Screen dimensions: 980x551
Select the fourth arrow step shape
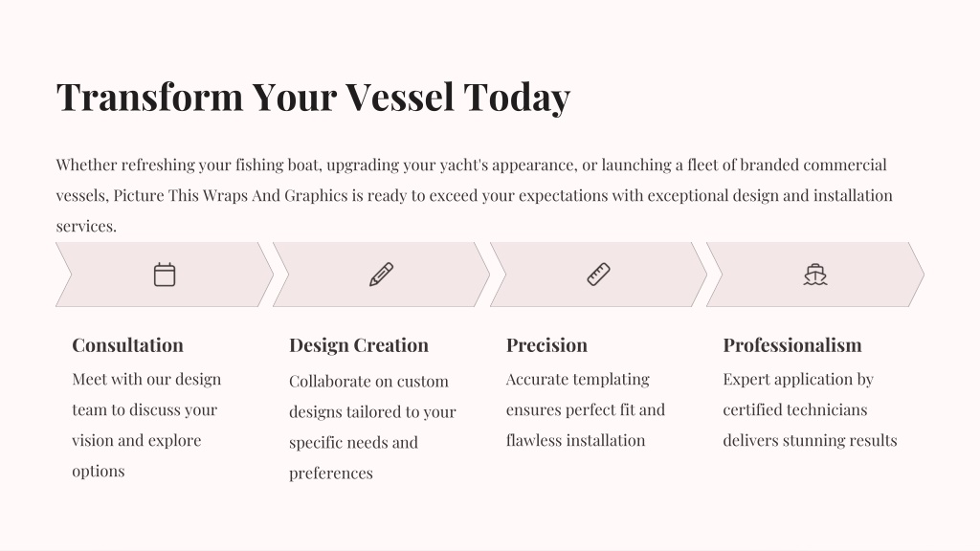815,275
